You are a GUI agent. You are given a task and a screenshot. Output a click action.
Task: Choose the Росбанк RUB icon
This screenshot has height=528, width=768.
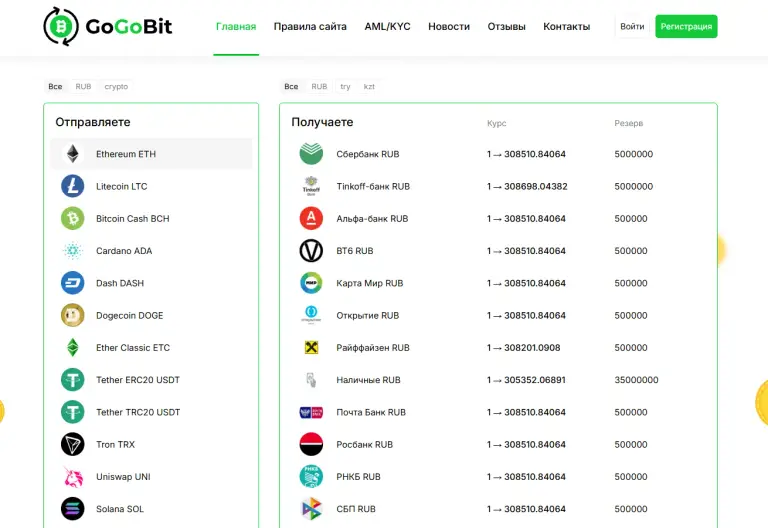311,445
